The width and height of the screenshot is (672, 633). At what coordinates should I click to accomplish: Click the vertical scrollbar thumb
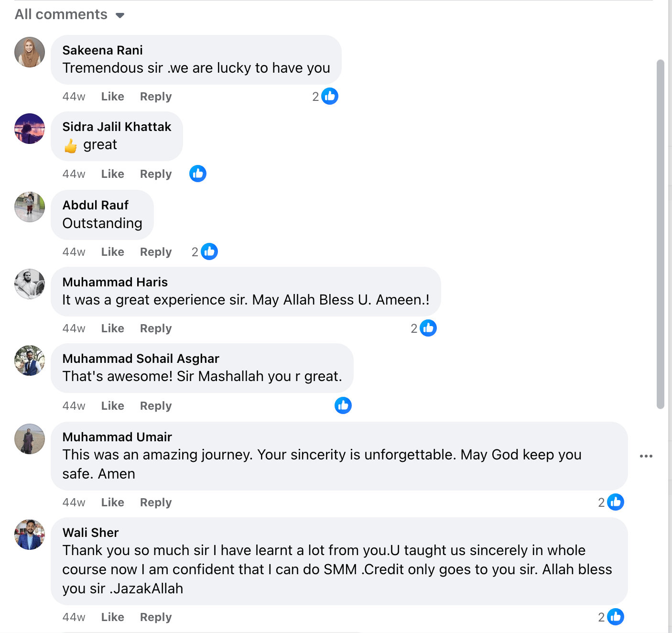661,234
